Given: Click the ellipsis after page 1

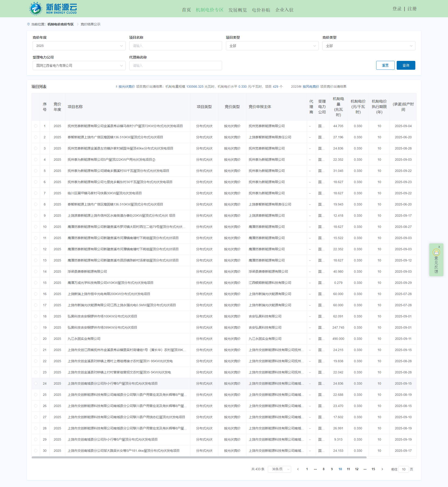Looking at the screenshot, I should (315, 469).
